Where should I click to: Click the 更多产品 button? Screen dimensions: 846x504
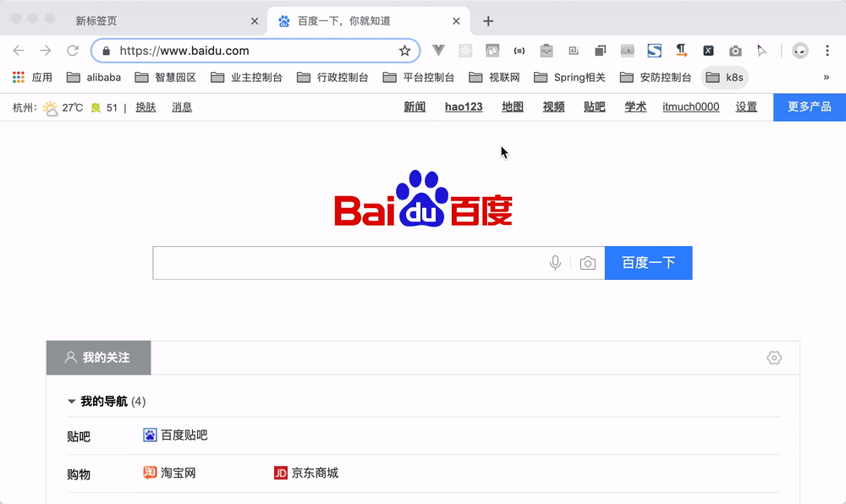coord(809,107)
